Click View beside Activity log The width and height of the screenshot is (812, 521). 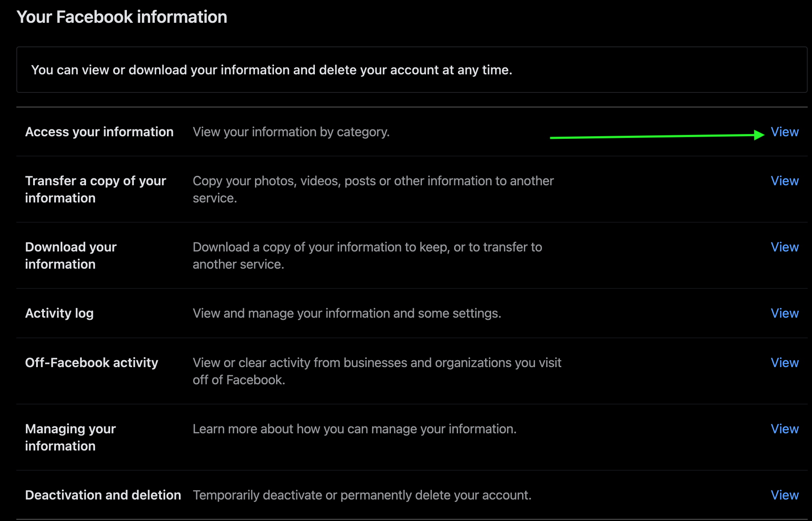click(x=784, y=313)
